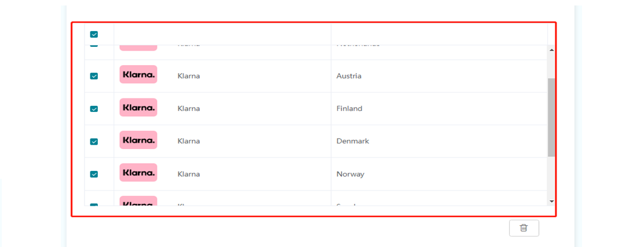Click the vertical scrollbar thumb
The height and width of the screenshot is (247, 644).
coord(552,117)
